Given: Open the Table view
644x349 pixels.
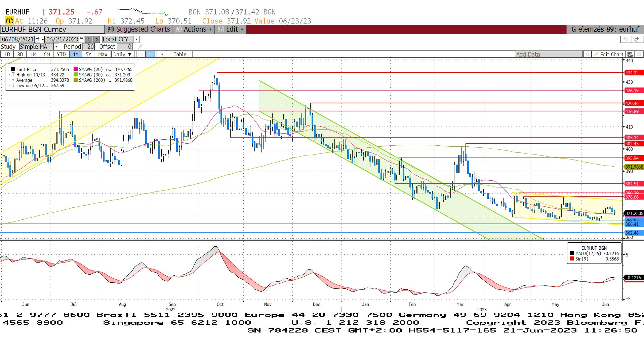Looking at the screenshot, I should (x=180, y=54).
